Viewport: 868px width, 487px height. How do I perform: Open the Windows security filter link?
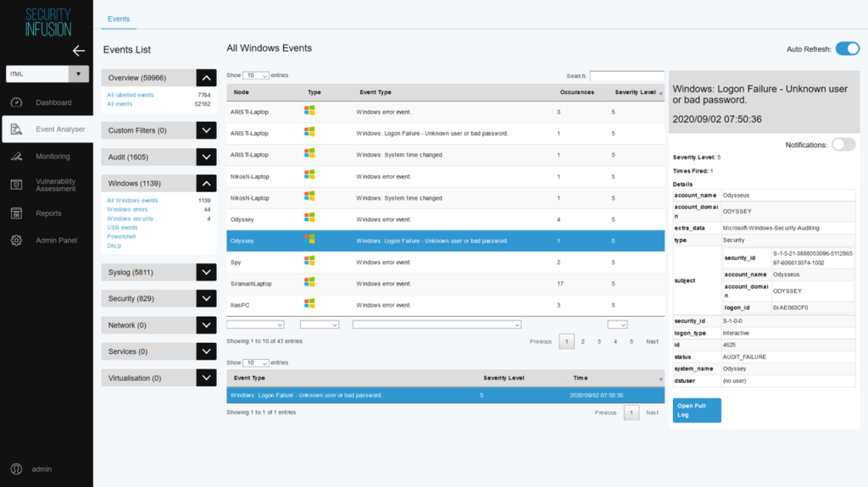point(131,219)
